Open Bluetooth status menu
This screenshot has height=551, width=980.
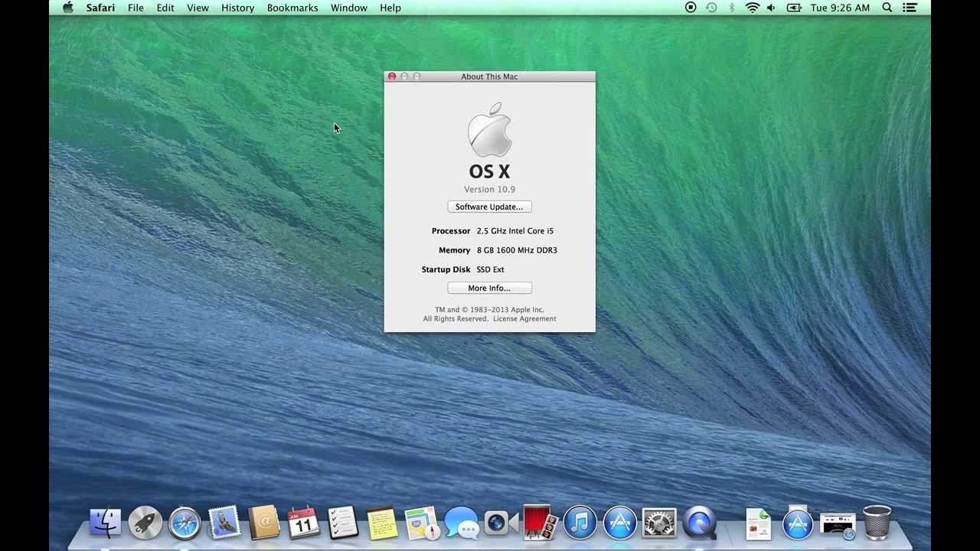[x=731, y=8]
